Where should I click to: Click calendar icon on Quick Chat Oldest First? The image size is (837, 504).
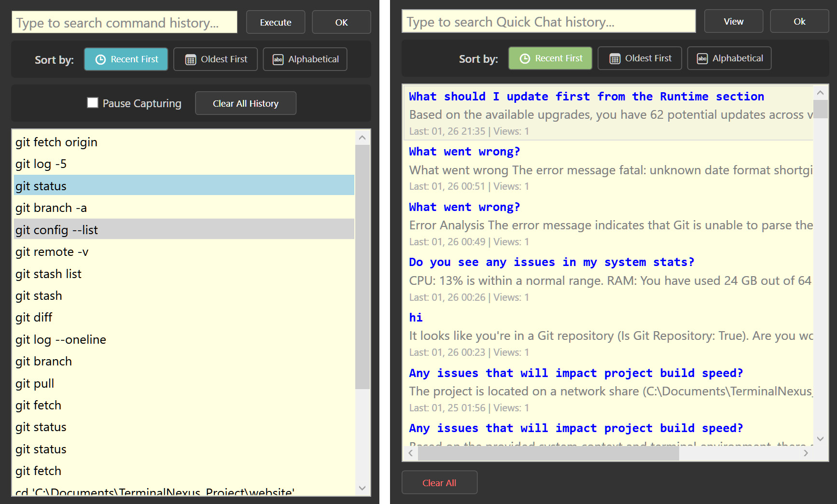(614, 58)
